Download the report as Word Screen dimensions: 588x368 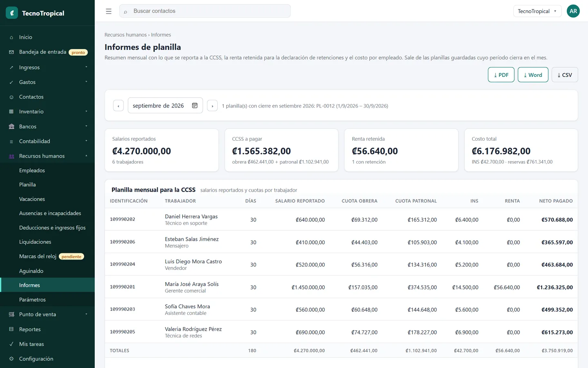(533, 75)
